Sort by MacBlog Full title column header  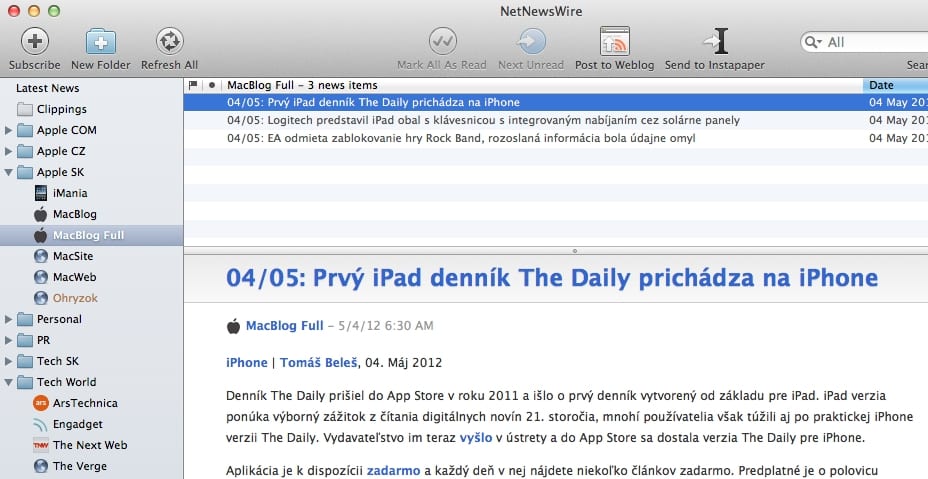tap(542, 85)
